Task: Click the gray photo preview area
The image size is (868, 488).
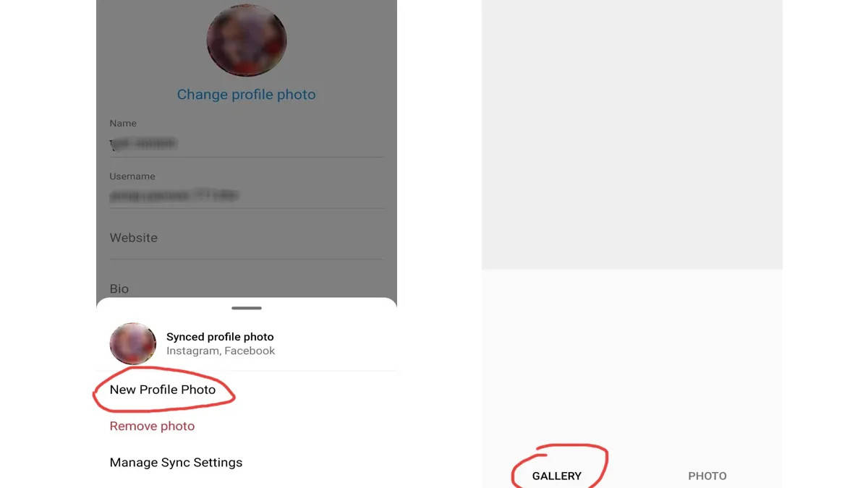Action: [632, 134]
